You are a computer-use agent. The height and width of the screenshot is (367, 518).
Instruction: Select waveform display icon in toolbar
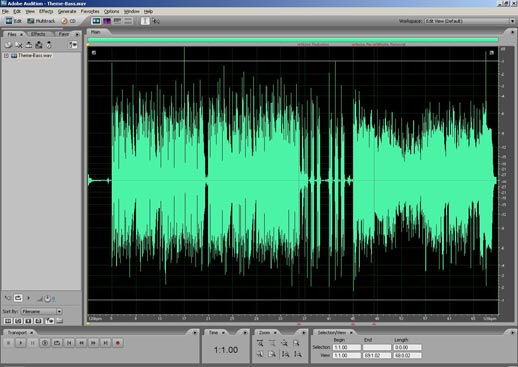[96, 21]
